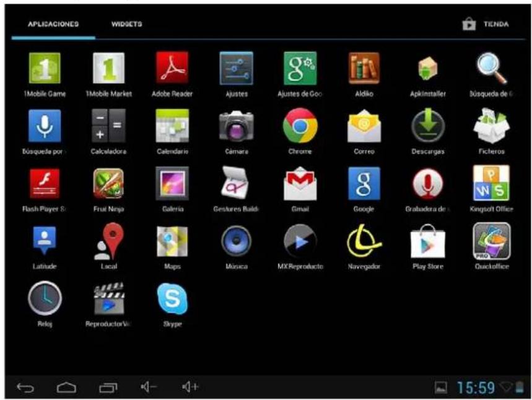Launch ReproductorVideo clapperboard app
Screen dimensions: 532x400
pyautogui.click(x=108, y=298)
